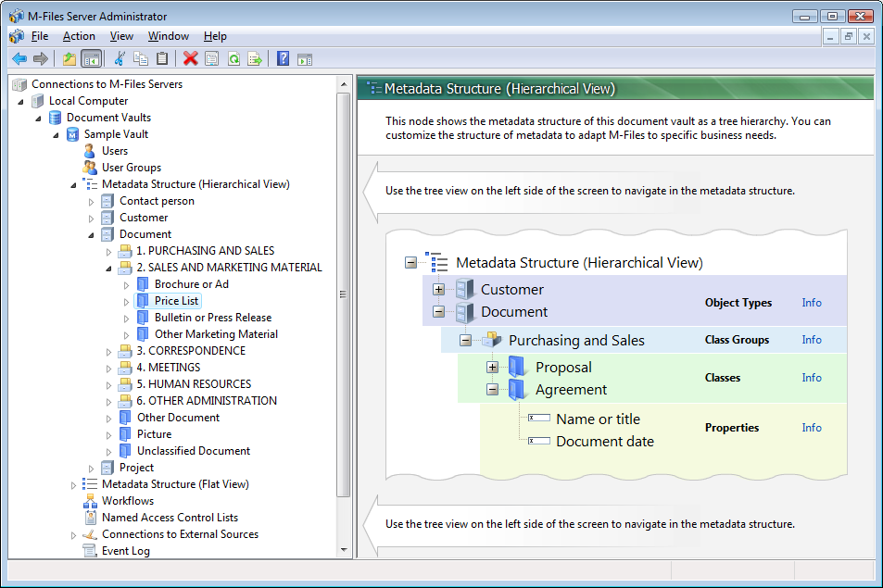
Task: Collapse 2. SALES AND MARKETING MATERIAL group
Action: pos(108,269)
